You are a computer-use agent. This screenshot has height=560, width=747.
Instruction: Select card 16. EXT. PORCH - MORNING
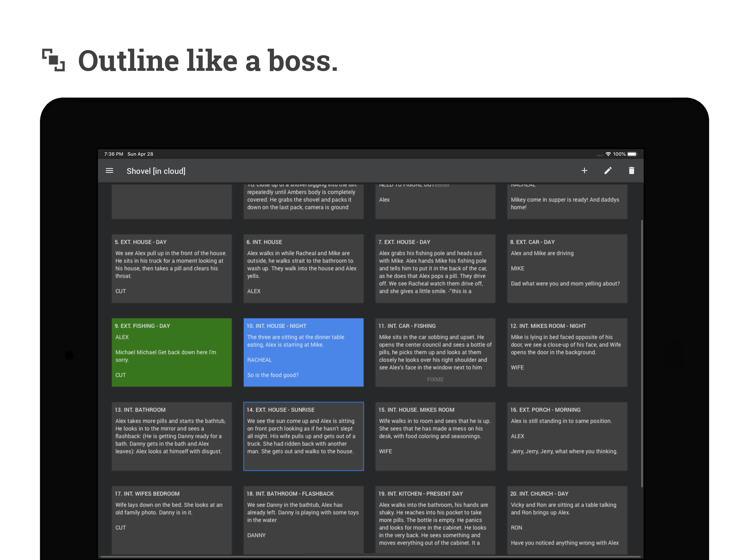567,436
